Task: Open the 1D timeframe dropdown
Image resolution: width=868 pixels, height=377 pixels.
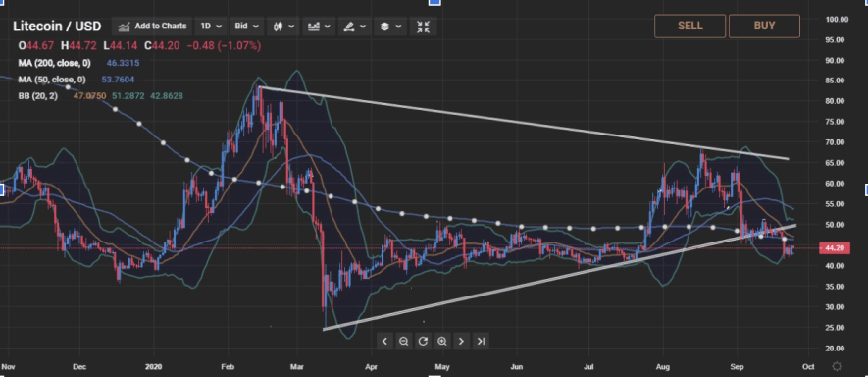Action: click(211, 27)
